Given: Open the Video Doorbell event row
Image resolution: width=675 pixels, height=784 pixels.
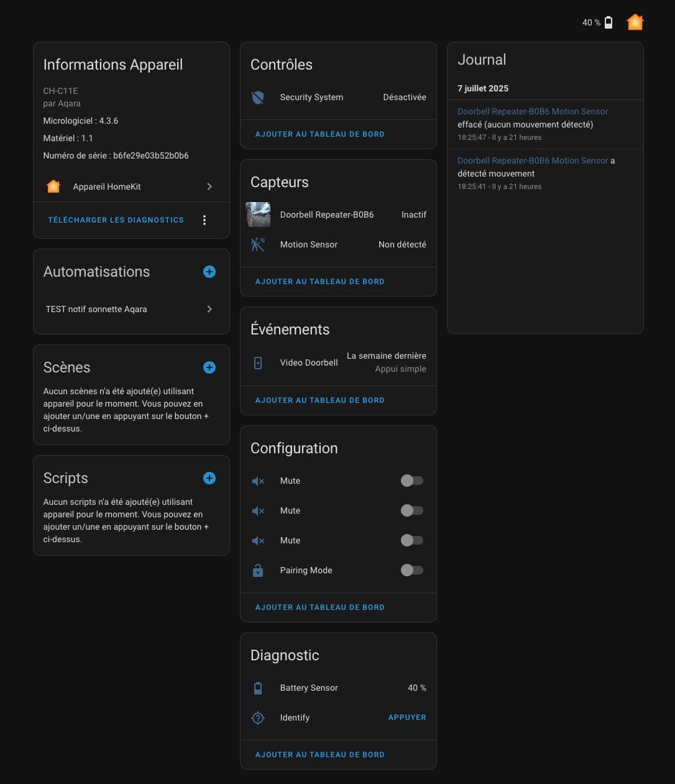Looking at the screenshot, I should 338,362.
